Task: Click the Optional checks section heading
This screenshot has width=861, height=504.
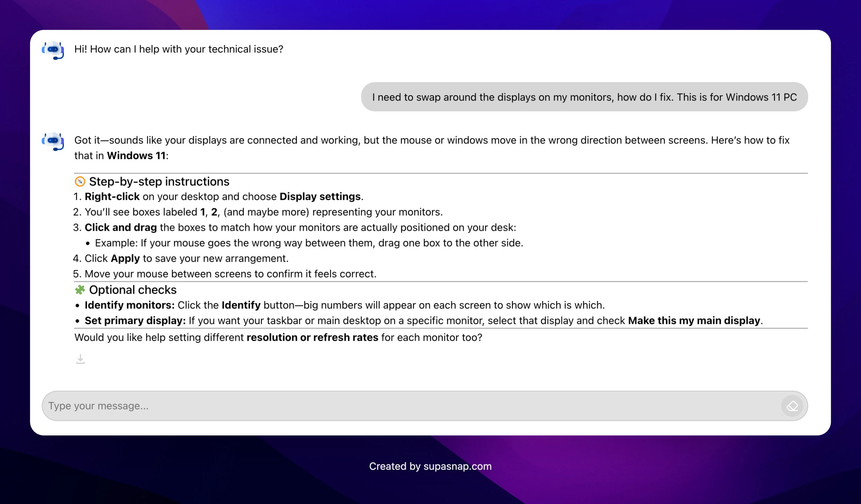Action: [133, 289]
